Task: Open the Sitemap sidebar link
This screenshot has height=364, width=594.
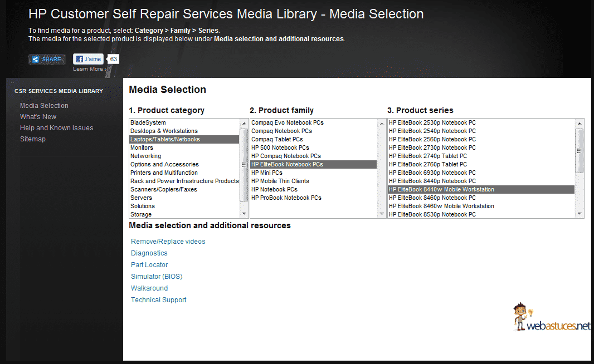Action: pyautogui.click(x=32, y=139)
